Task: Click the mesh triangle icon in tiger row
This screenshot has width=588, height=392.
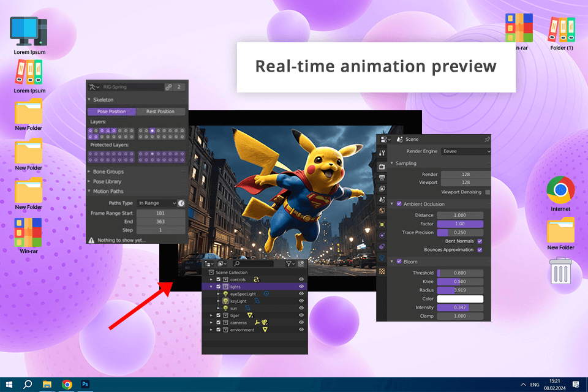Action: pyautogui.click(x=250, y=315)
